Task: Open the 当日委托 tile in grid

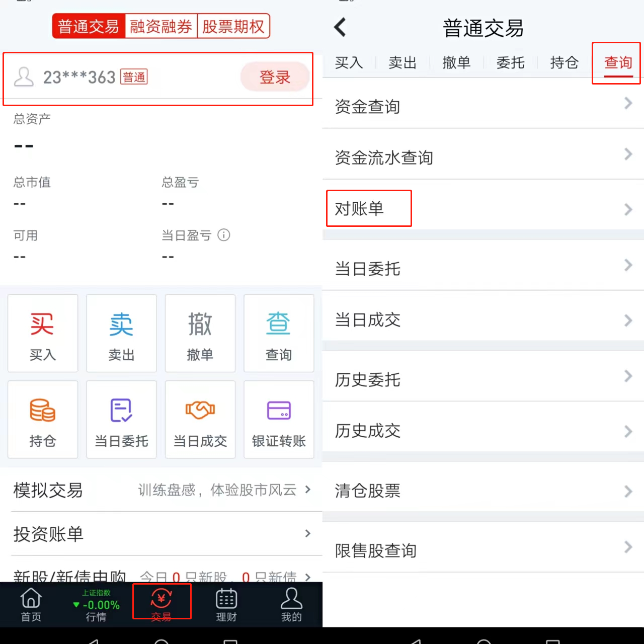Action: point(121,419)
